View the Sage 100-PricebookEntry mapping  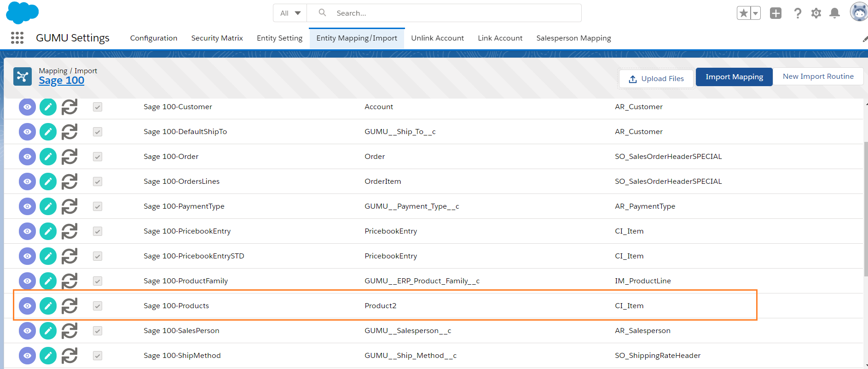(27, 231)
